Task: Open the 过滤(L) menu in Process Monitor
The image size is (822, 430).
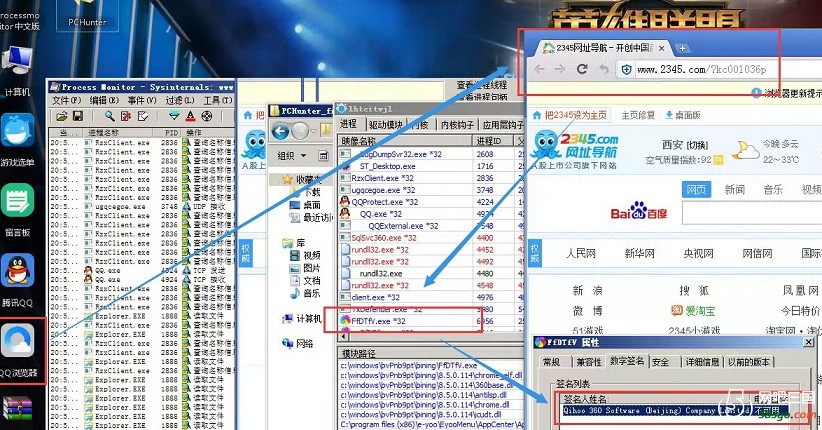Action: tap(180, 100)
